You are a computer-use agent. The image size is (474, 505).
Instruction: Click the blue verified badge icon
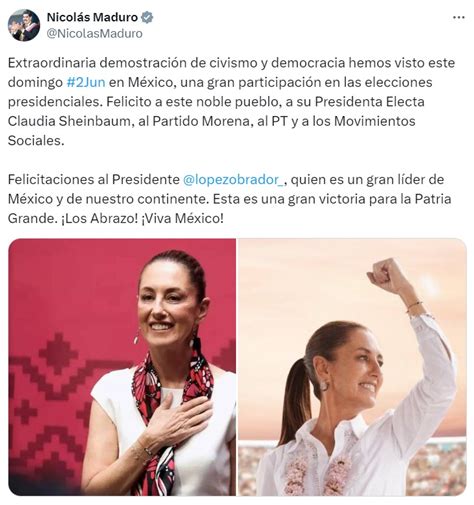tap(147, 17)
